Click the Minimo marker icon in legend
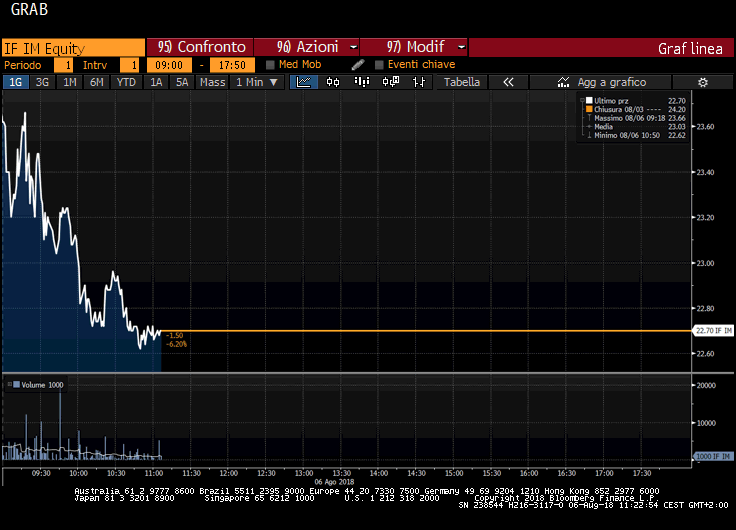Viewport: 736px width, 530px height. pos(589,135)
